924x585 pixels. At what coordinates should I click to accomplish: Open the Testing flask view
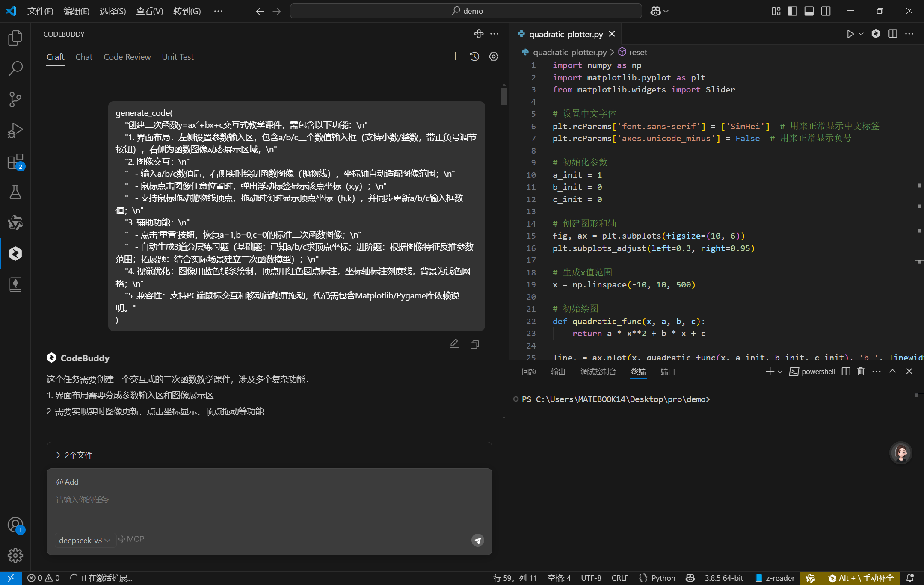(x=15, y=192)
